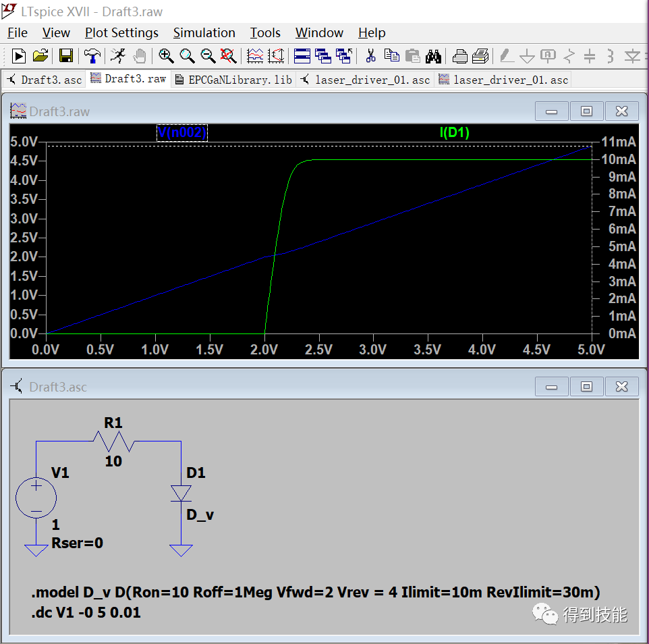This screenshot has width=649, height=644.
Task: Click the 5.0V left axis label
Action: (x=24, y=142)
